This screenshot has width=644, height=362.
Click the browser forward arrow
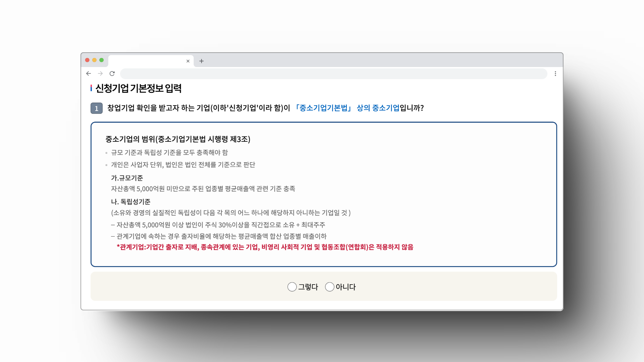coord(100,73)
